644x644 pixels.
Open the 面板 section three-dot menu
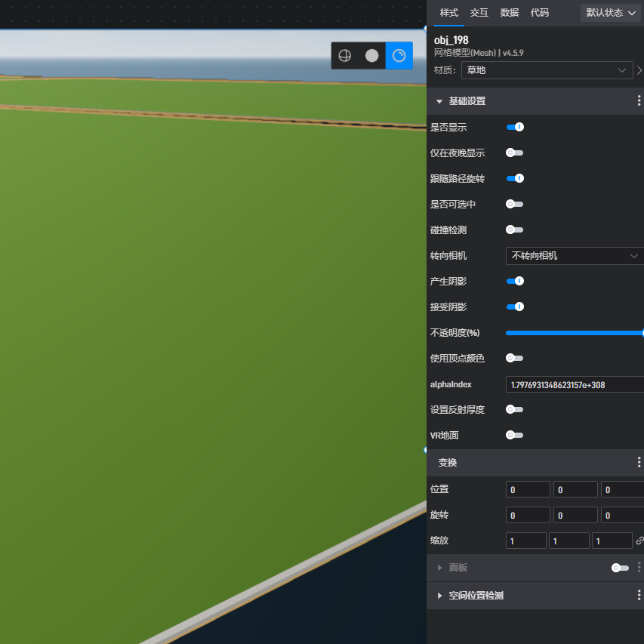(x=639, y=568)
